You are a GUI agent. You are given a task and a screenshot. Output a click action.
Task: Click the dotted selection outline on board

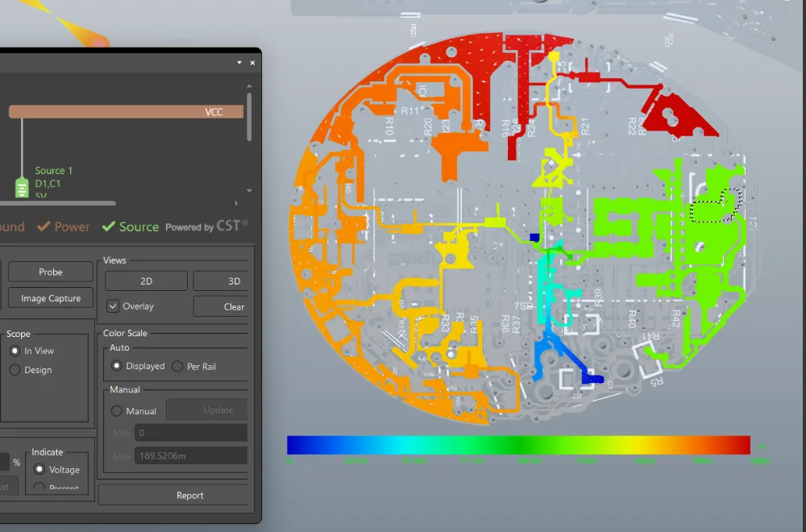coord(716,206)
